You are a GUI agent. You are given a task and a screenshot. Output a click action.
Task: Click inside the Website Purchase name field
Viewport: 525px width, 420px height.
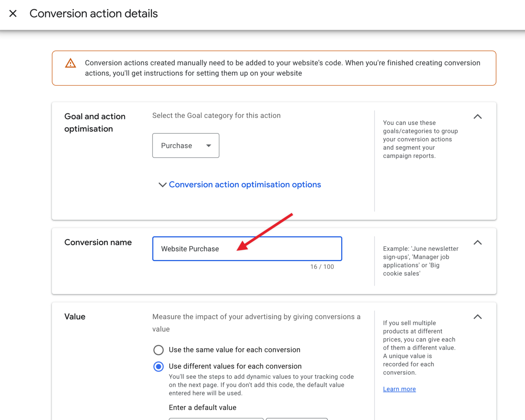pyautogui.click(x=247, y=248)
